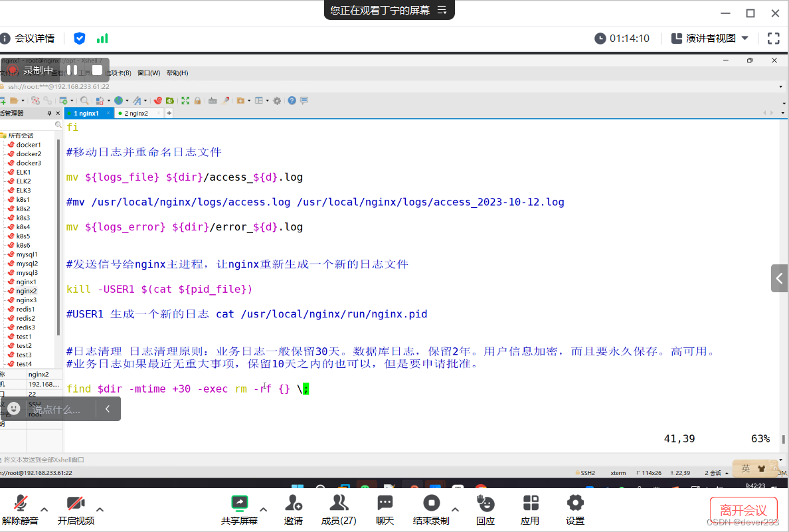This screenshot has width=789, height=532.
Task: Enter full screen with the fullscreen icon
Action: [x=774, y=39]
